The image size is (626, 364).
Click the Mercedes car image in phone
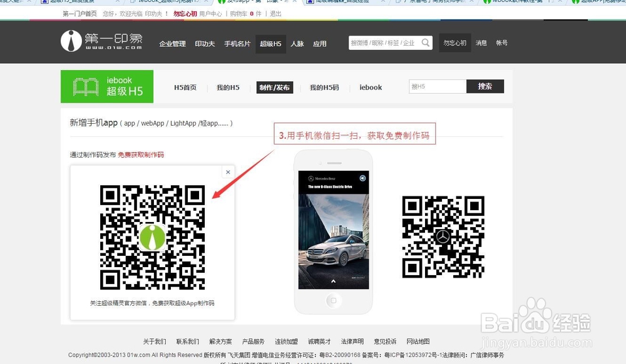[334, 241]
